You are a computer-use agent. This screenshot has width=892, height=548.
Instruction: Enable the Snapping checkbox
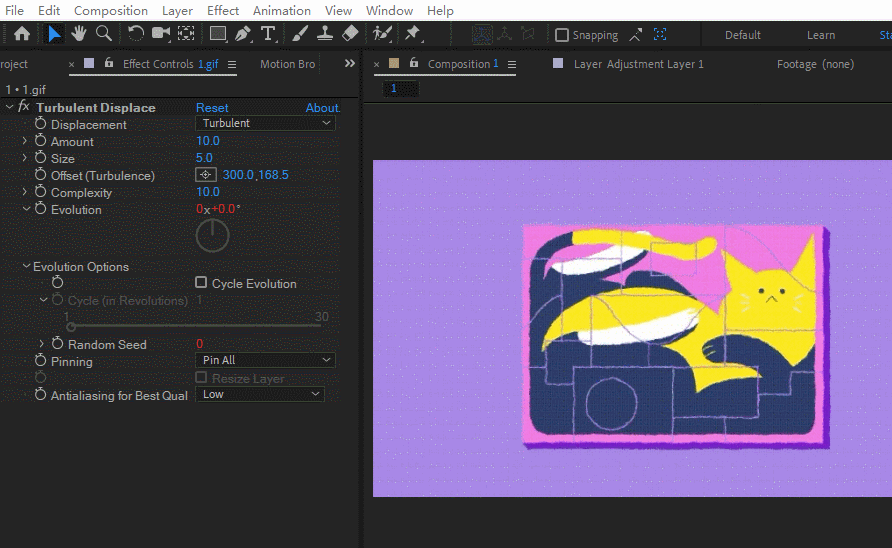[x=561, y=35]
